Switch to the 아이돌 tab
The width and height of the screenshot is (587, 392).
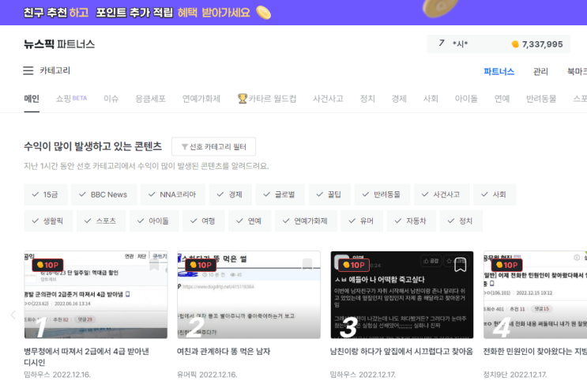(x=466, y=99)
